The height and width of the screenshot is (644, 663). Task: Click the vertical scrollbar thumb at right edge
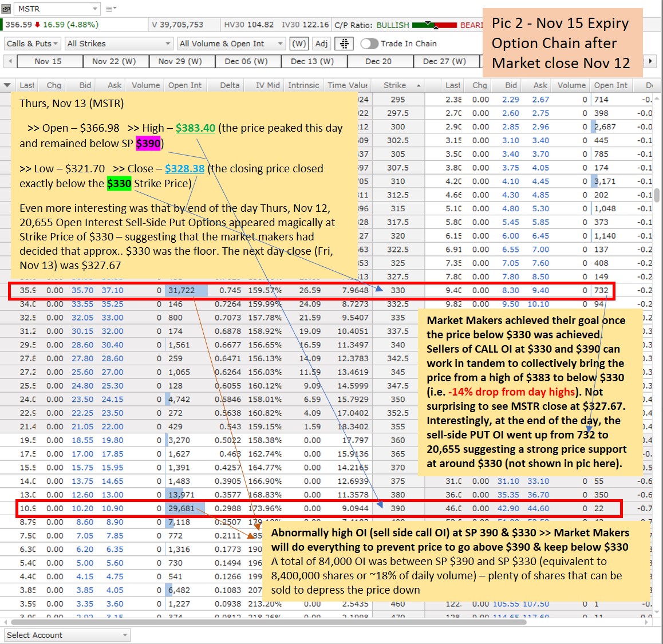click(x=657, y=195)
